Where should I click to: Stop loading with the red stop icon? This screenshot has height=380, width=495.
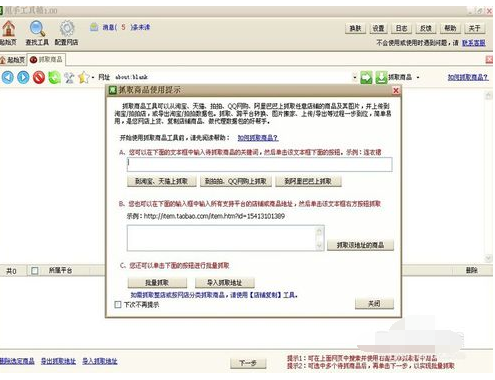(39, 77)
